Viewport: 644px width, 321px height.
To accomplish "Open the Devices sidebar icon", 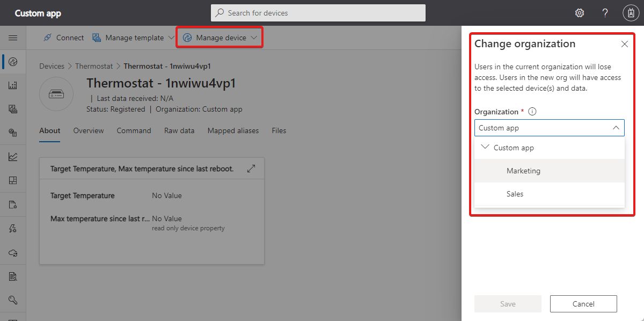I will (x=13, y=62).
